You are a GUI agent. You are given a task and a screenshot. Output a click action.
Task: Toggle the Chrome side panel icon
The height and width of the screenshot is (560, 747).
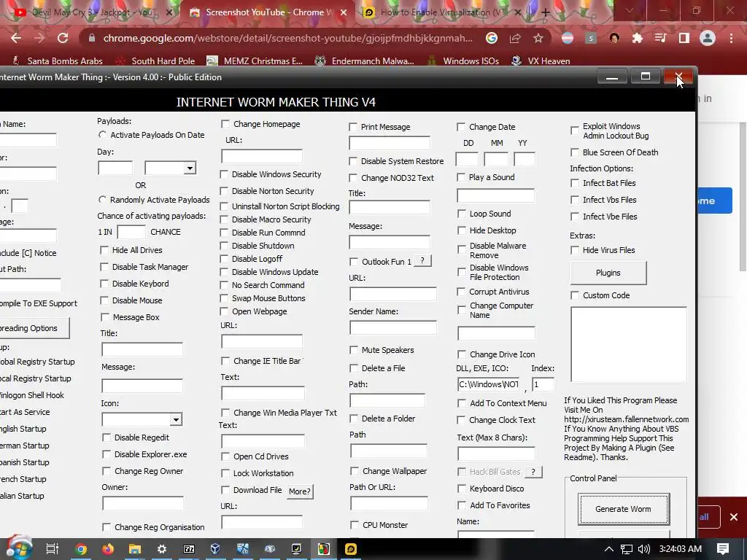point(684,38)
